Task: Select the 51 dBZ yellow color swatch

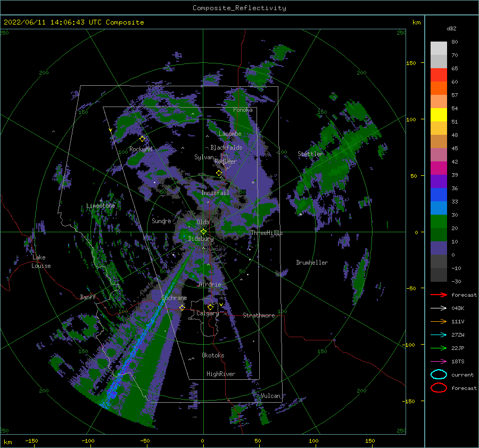Action: (x=439, y=115)
